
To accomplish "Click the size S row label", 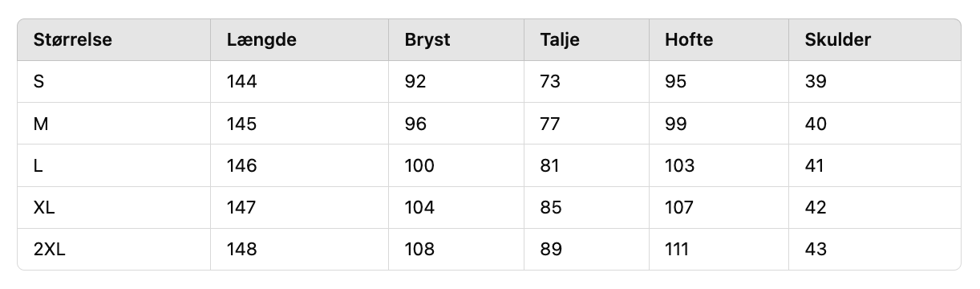I will pos(39,82).
